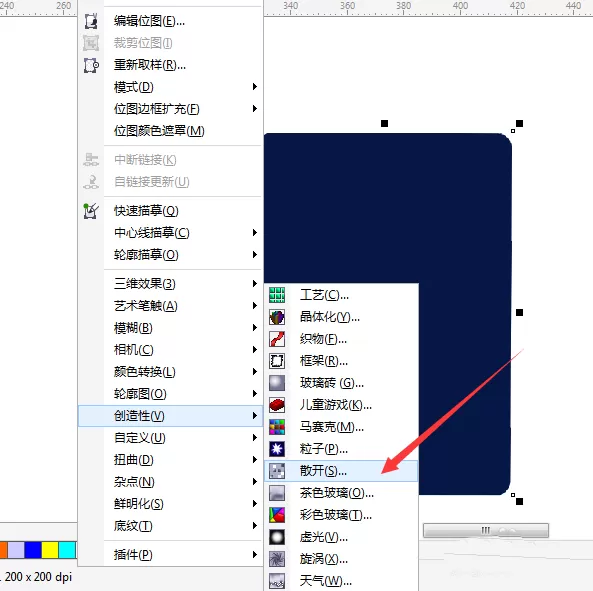Click the 晶体化 crystallize effect icon
Viewport: 593px width, 591px height.
click(x=277, y=317)
